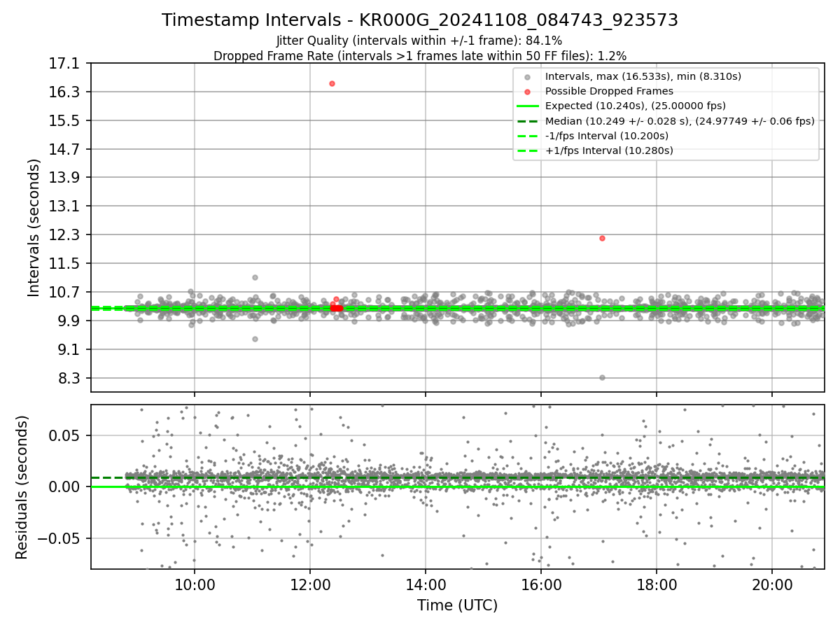Click the 13.1 y-axis tick label
The image size is (840, 630).
click(x=66, y=206)
